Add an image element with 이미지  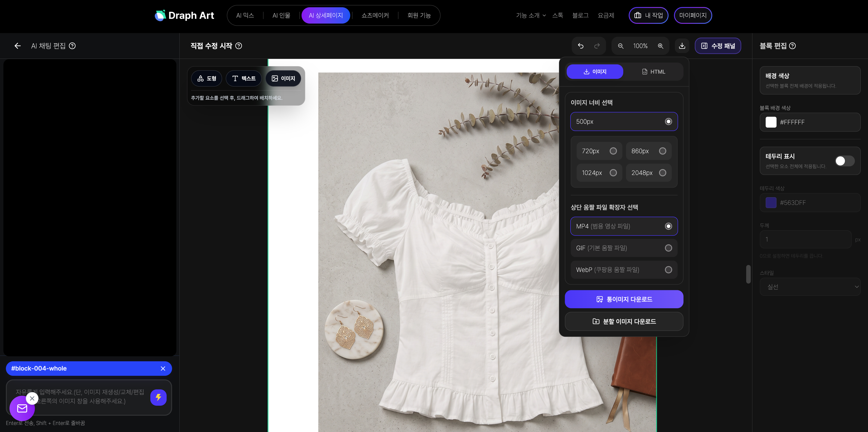pyautogui.click(x=283, y=79)
